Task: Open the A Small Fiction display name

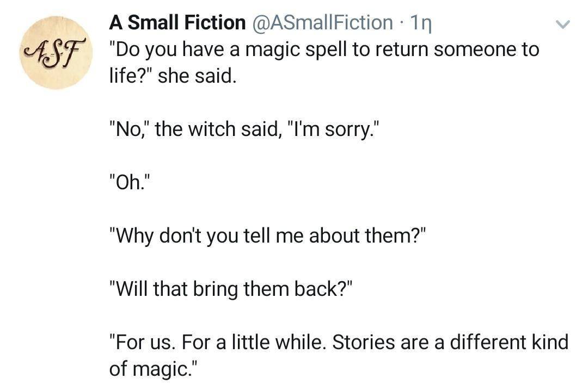Action: (177, 22)
